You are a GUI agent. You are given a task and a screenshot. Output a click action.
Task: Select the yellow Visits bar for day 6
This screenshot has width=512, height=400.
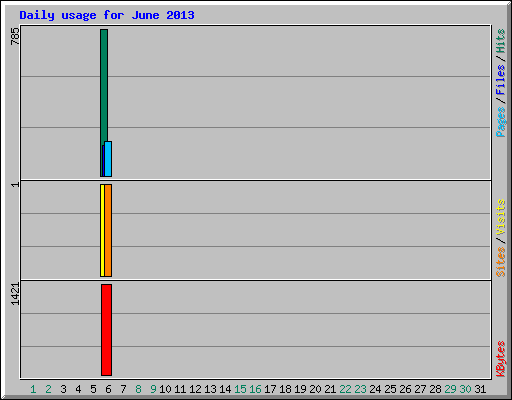102,230
